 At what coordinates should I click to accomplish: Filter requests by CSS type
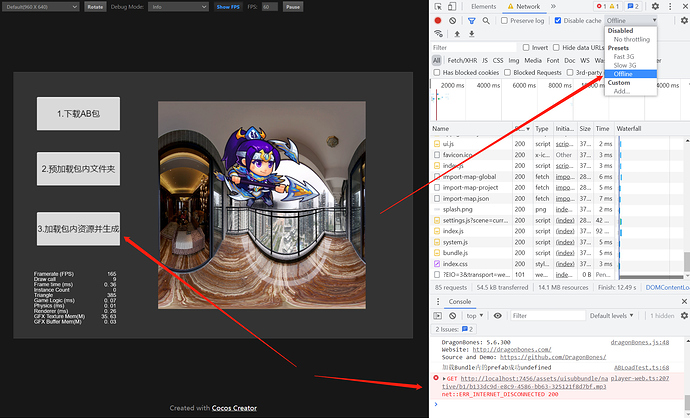(498, 60)
